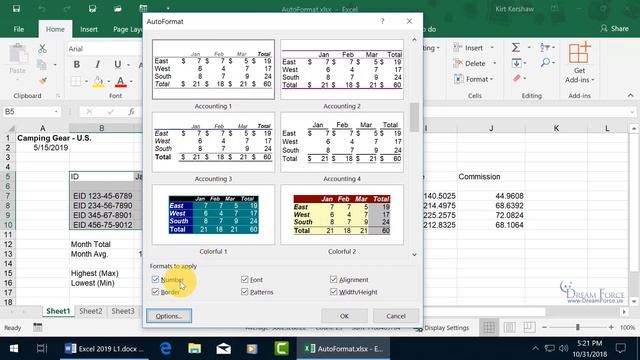Viewport: 640px width, 360px height.
Task: Toggle the Font checkbox
Action: click(x=244, y=280)
